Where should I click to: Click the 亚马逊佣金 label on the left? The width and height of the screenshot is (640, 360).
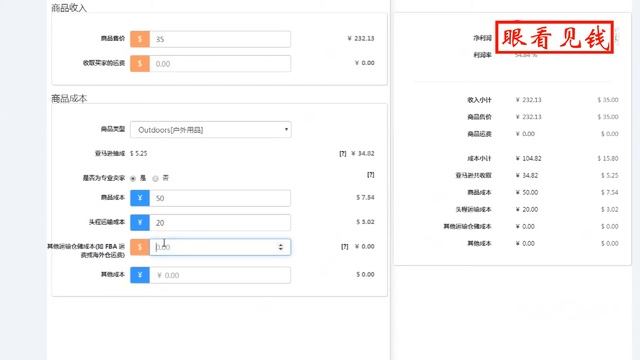[110, 154]
